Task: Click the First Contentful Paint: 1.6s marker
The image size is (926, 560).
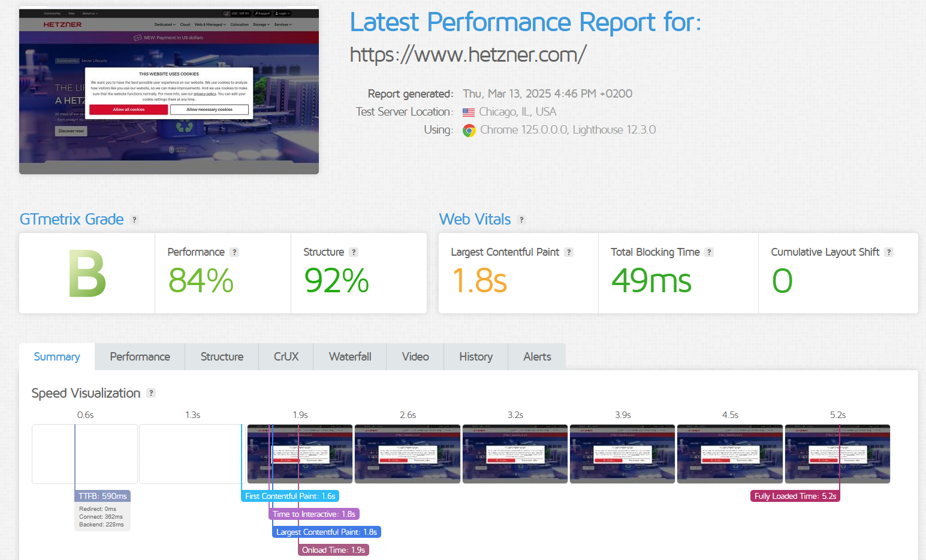Action: (290, 496)
